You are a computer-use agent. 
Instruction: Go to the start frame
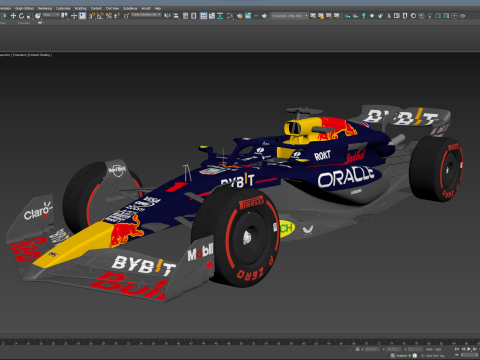point(457,349)
